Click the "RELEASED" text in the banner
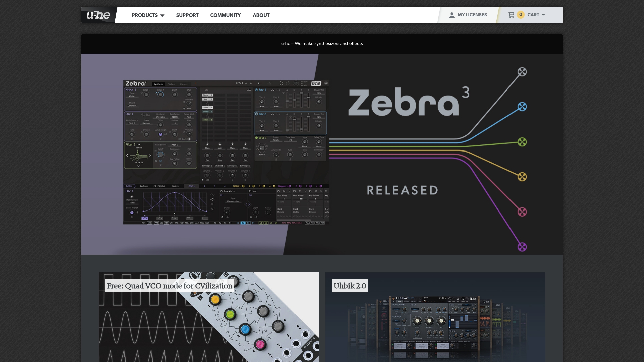This screenshot has height=362, width=644. tap(402, 190)
